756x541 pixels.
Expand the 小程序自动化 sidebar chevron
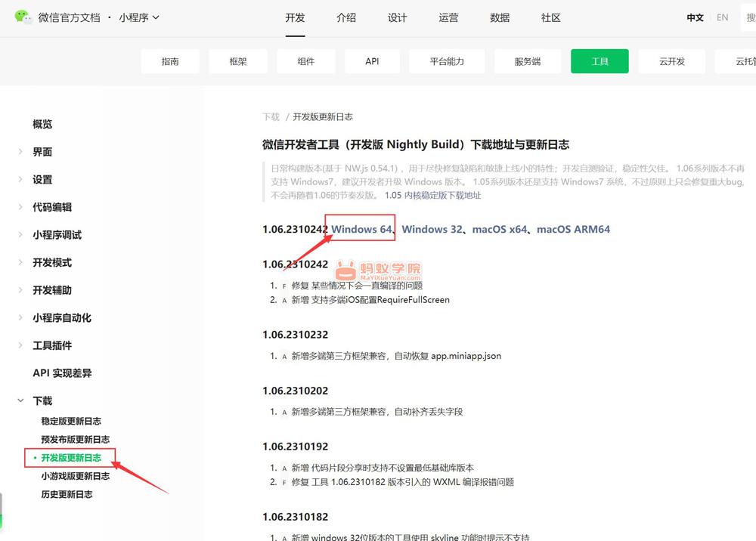click(20, 317)
